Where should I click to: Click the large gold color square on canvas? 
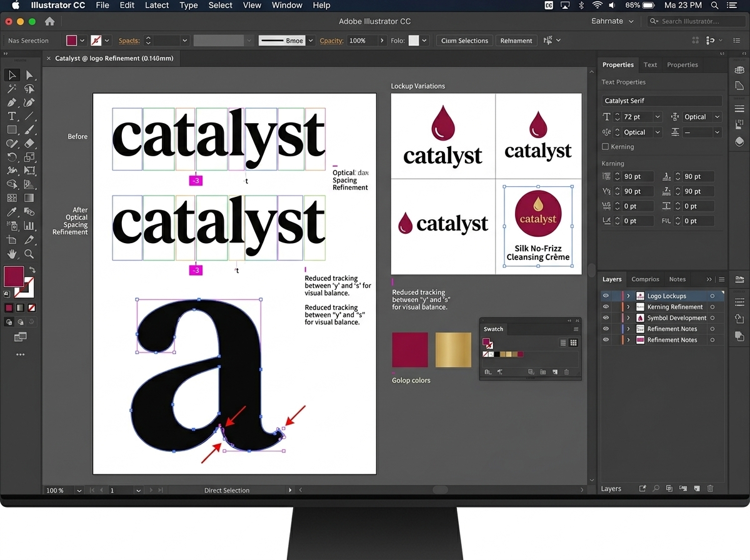pyautogui.click(x=453, y=349)
